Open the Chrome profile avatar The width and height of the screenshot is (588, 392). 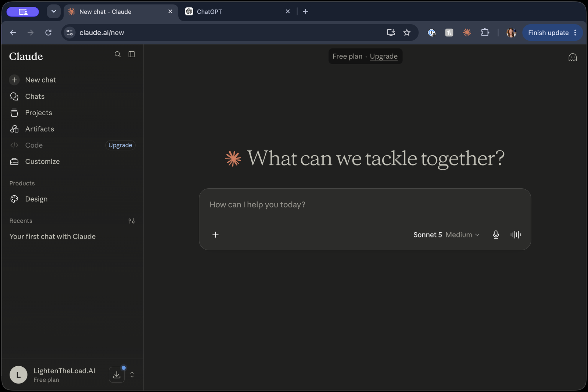511,33
